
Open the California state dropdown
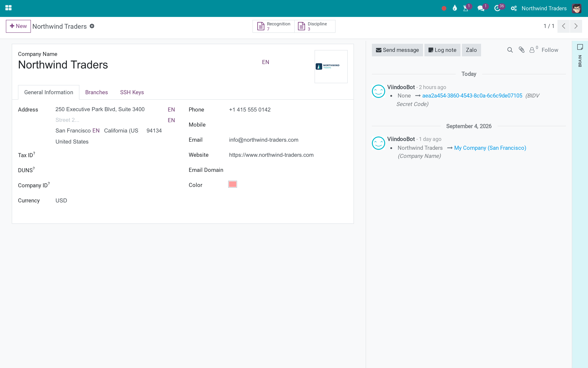tap(121, 131)
